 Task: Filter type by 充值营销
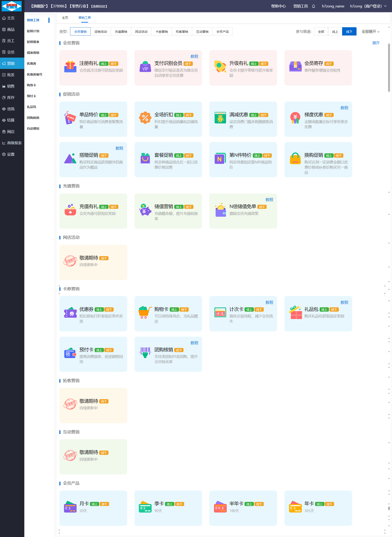(x=121, y=32)
